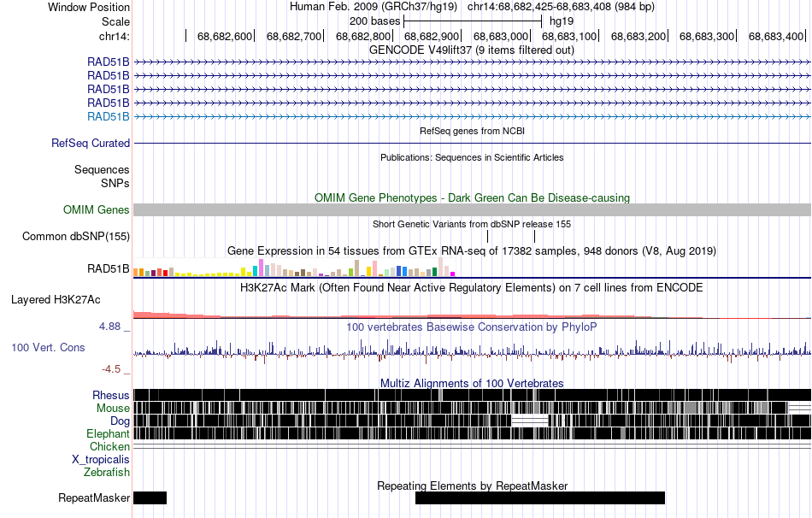Click the -4.5 lower scale value
Image resolution: width=812 pixels, height=518 pixels.
click(111, 368)
